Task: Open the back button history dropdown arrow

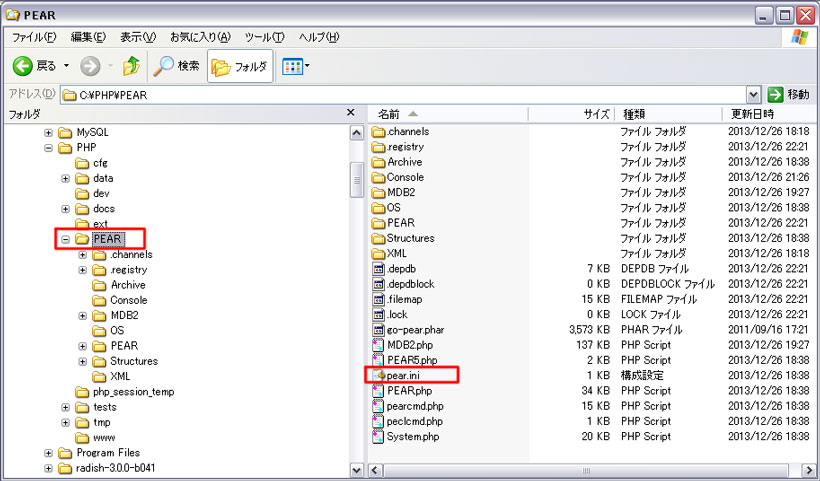Action: tap(66, 66)
